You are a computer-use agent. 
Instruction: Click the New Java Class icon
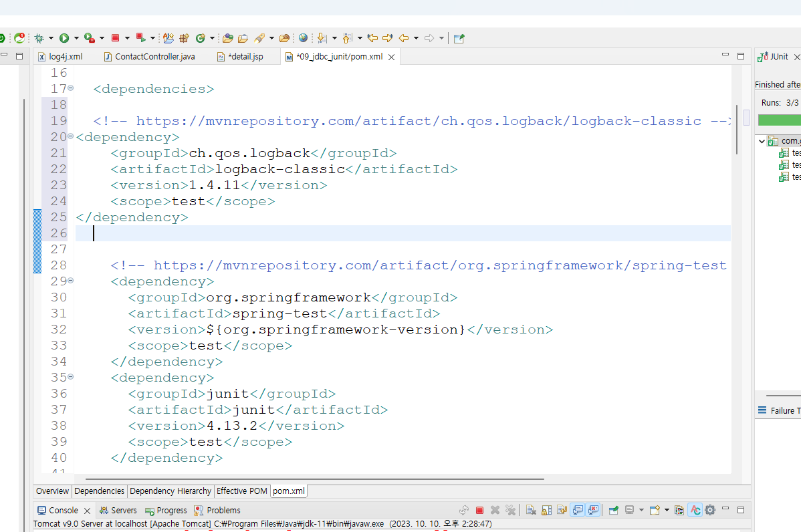(201, 38)
